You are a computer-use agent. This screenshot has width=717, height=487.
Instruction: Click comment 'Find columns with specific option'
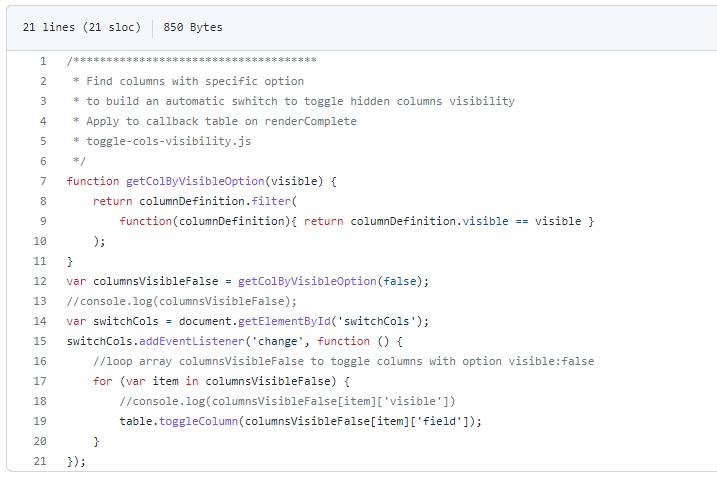click(195, 81)
